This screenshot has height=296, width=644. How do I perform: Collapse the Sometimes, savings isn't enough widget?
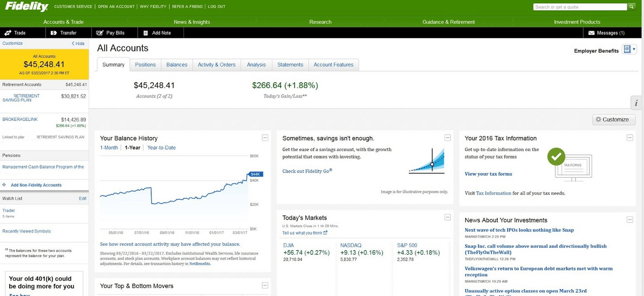point(448,138)
